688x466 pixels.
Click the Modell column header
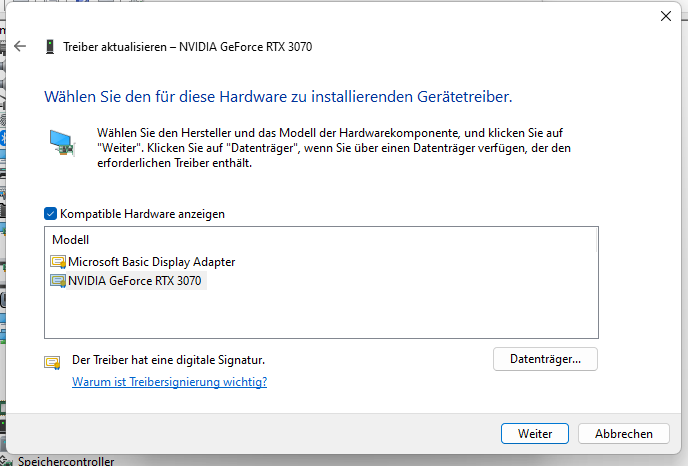point(71,240)
